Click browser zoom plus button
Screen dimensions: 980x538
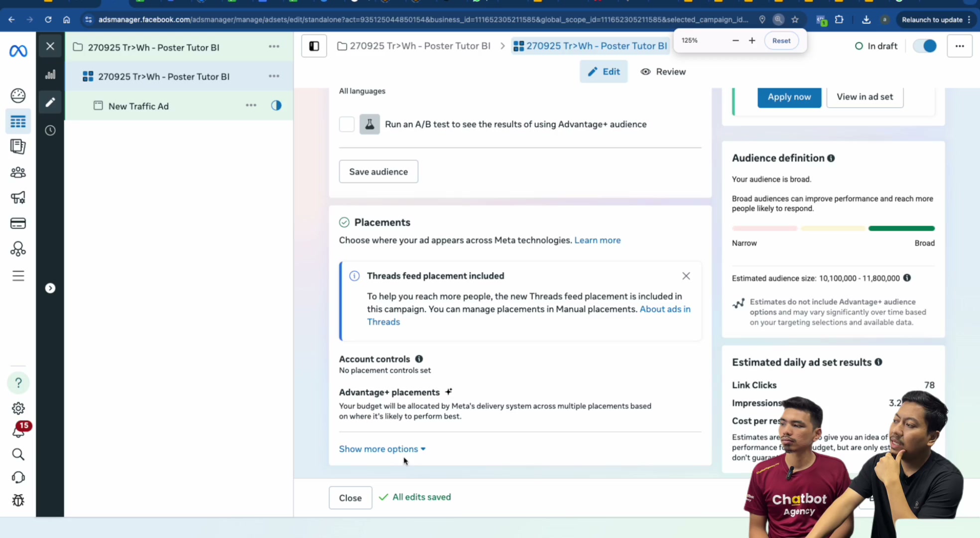click(752, 40)
